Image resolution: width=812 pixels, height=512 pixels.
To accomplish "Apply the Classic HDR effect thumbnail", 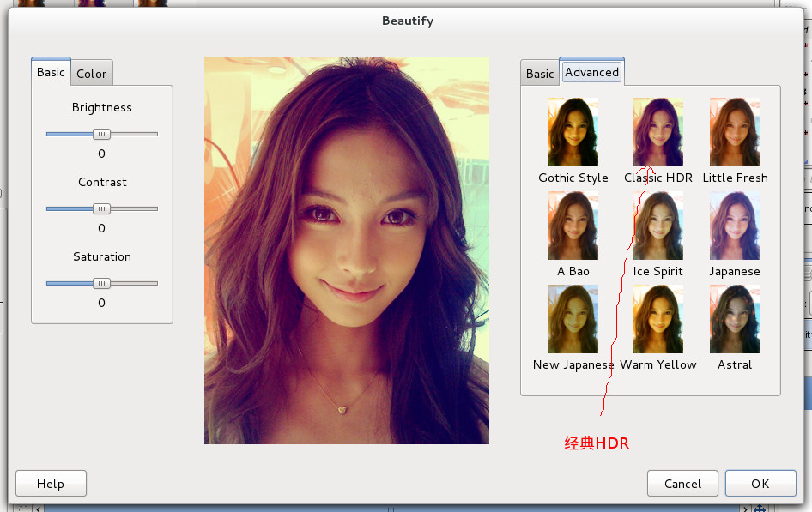I will point(658,132).
